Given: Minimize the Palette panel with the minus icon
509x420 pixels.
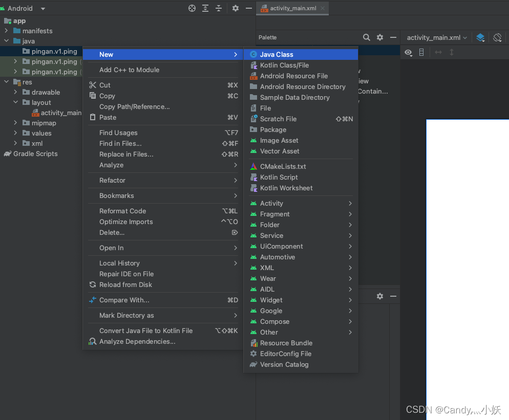Looking at the screenshot, I should 393,37.
